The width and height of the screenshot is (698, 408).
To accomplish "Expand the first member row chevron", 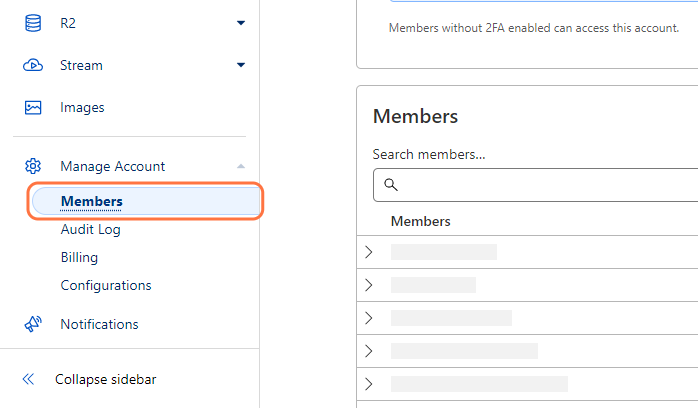I will click(x=369, y=252).
